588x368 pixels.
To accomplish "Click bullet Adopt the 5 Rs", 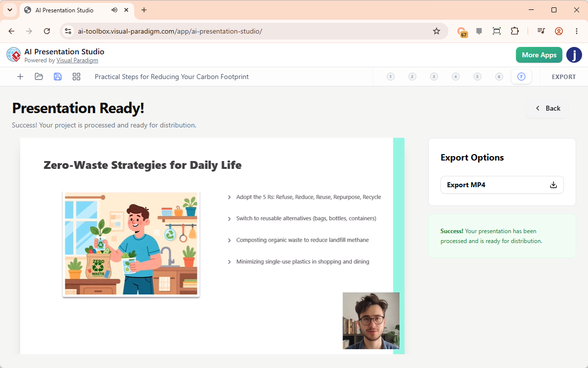I will coord(308,197).
